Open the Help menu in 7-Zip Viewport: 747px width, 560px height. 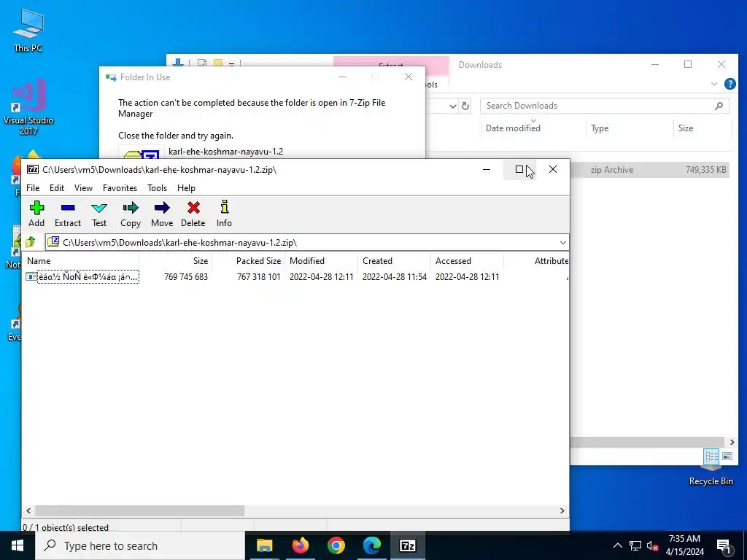click(x=186, y=188)
